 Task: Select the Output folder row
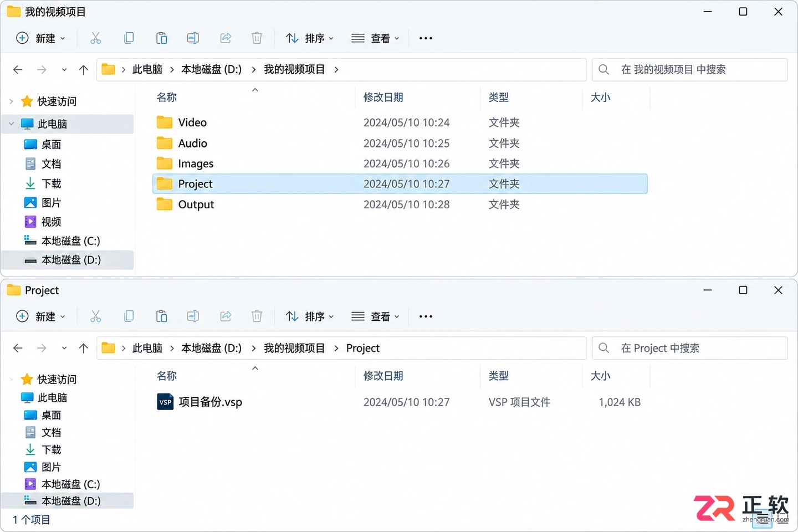(400, 204)
